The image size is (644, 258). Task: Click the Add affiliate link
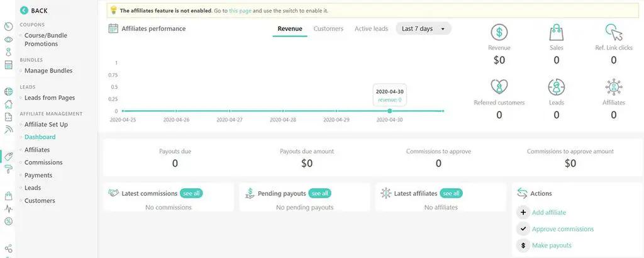(x=548, y=213)
